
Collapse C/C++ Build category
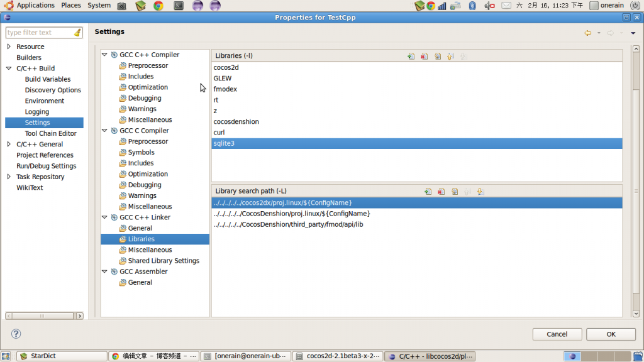pos(9,68)
